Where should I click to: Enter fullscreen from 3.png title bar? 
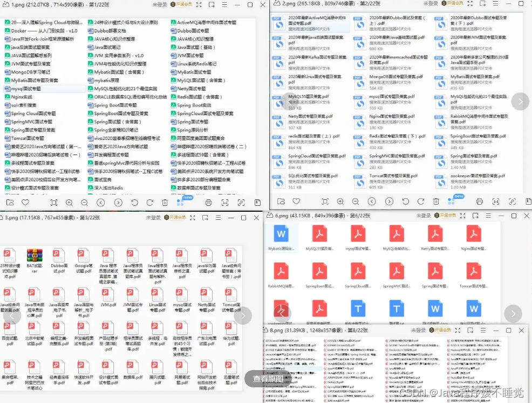coord(193,218)
